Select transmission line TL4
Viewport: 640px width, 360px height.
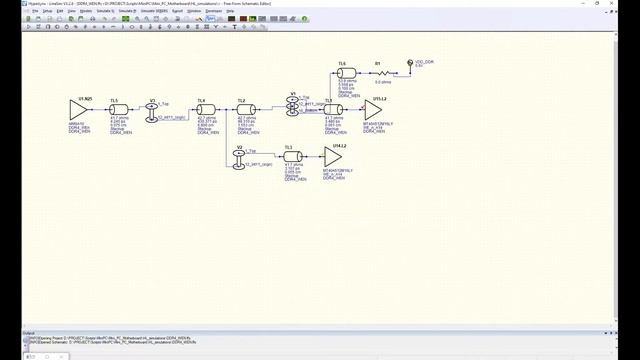pyautogui.click(x=206, y=109)
